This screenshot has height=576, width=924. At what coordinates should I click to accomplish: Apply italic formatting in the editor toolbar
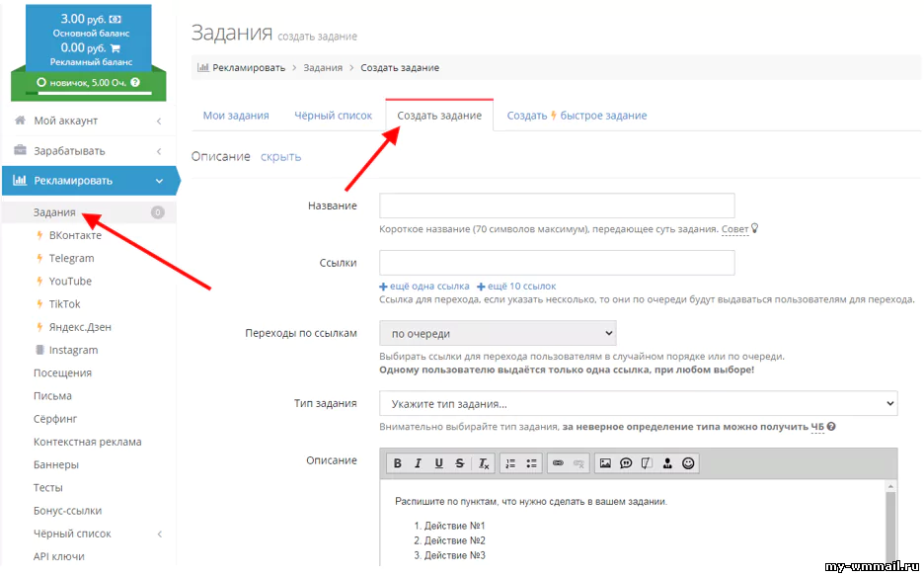point(419,462)
